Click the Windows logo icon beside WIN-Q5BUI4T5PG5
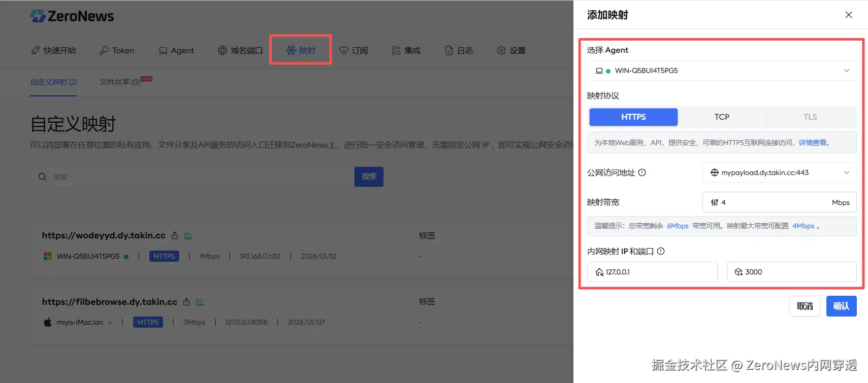The height and width of the screenshot is (383, 868). pyautogui.click(x=48, y=256)
